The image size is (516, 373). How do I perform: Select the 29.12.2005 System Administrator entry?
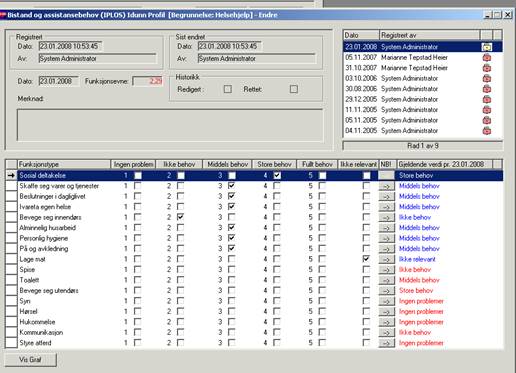click(422, 99)
